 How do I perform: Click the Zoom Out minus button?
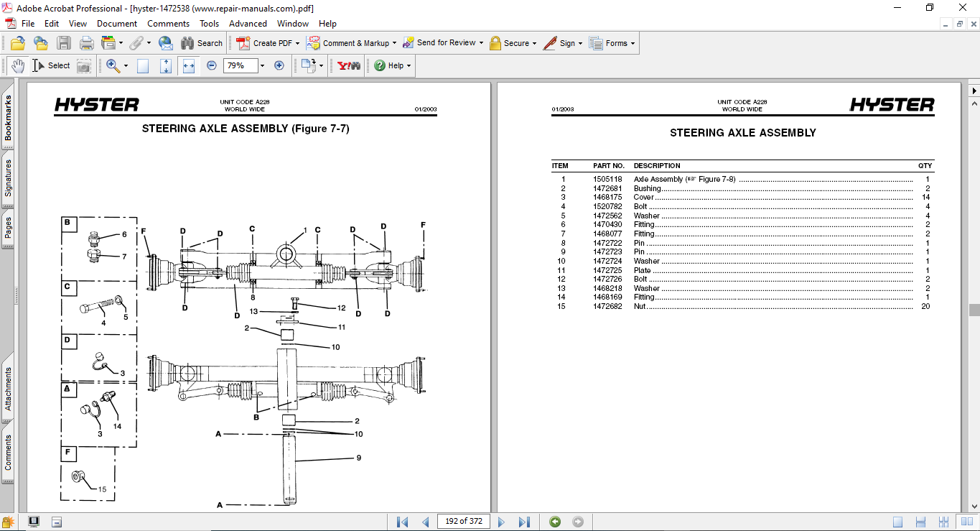tap(212, 65)
